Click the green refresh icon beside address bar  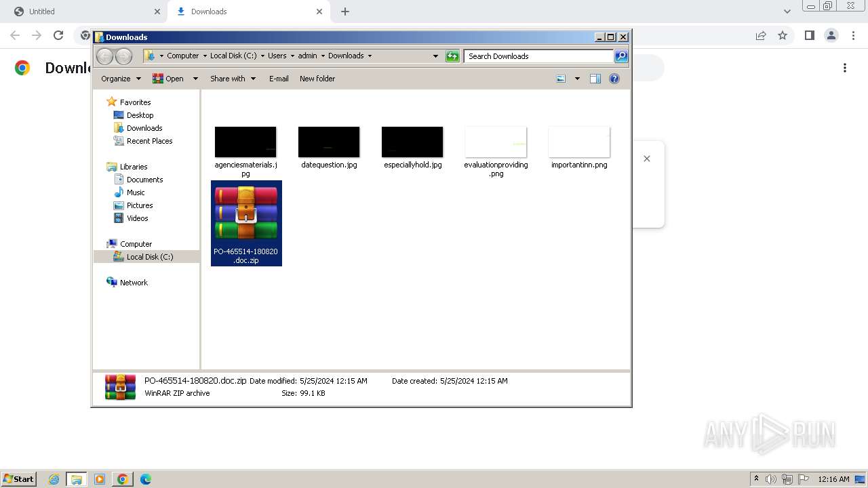coord(452,56)
